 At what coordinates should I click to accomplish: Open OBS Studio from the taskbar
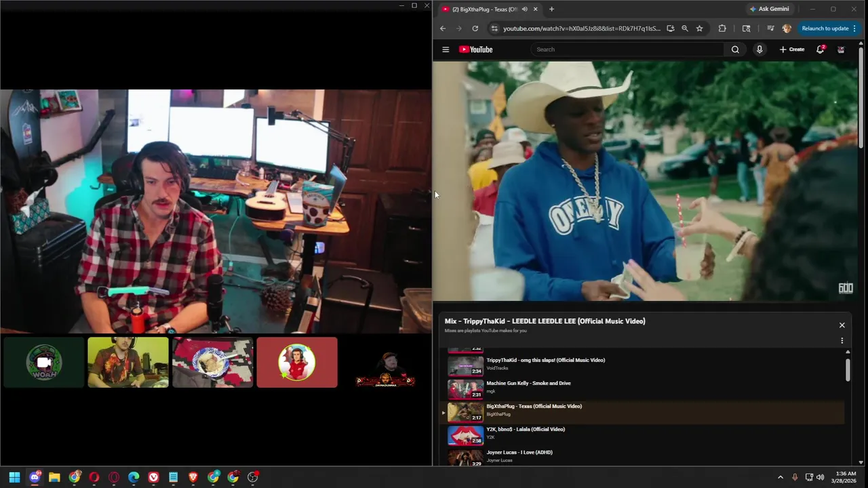(x=253, y=477)
